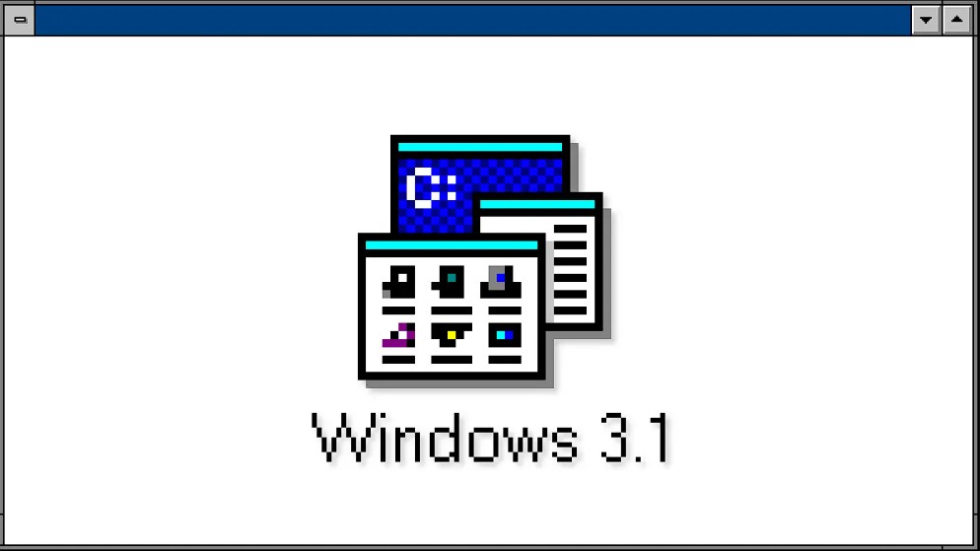
Task: Select mini icon with white square
Action: pos(398,282)
